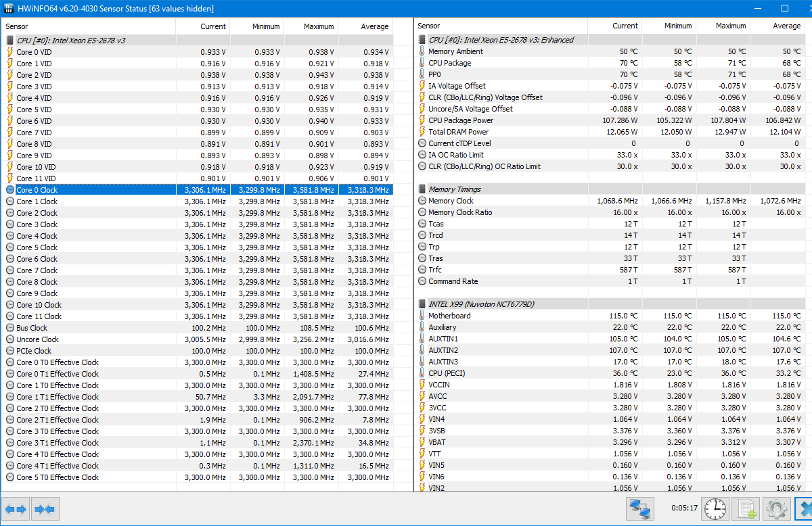
Task: Click the clock icon to reset timer
Action: click(715, 508)
